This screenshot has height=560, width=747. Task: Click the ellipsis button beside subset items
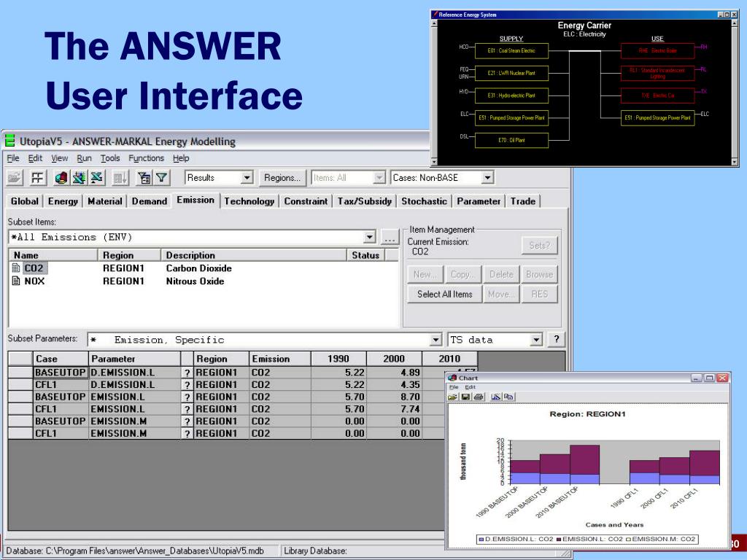click(x=390, y=237)
